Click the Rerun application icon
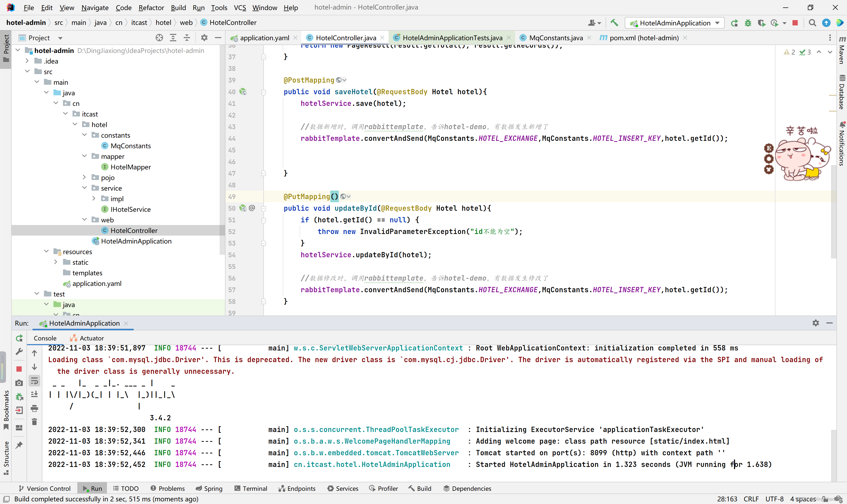This screenshot has width=847, height=504. coord(19,338)
